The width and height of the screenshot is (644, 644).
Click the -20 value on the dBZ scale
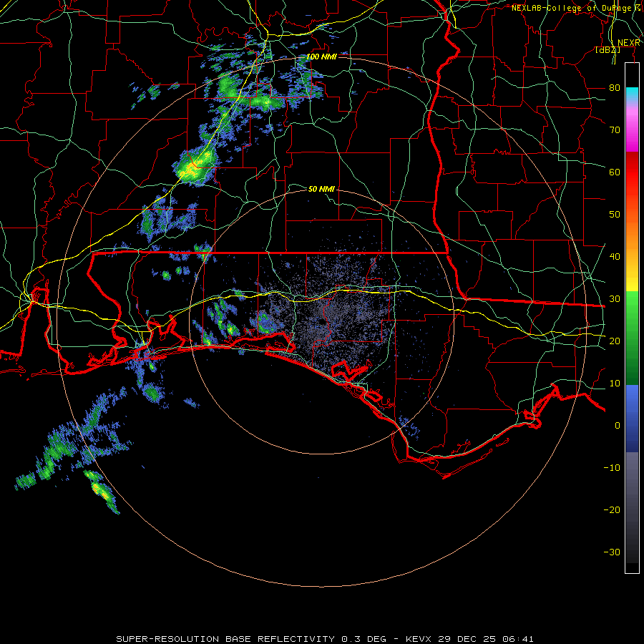[612, 509]
